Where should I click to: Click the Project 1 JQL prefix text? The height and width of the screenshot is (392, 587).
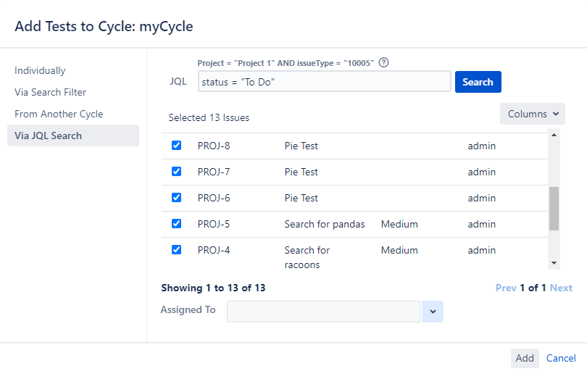point(286,63)
